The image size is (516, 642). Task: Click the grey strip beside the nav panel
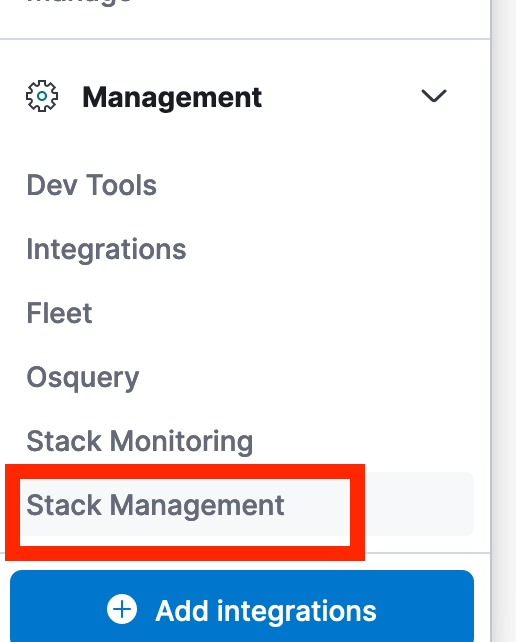click(504, 321)
